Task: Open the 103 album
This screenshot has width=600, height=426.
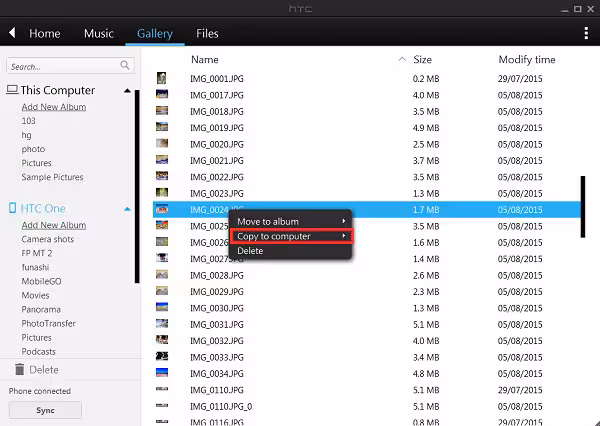Action: tap(28, 121)
